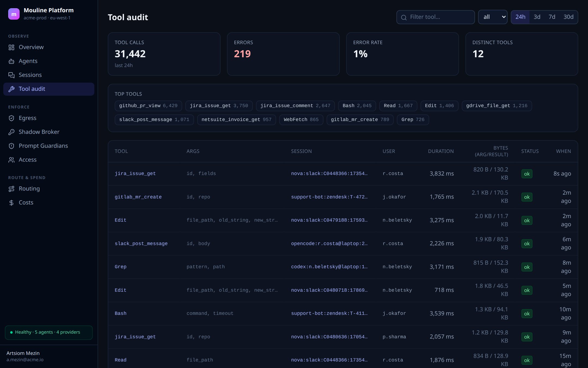588x368 pixels.
Task: Click the green Healthy status dot
Action: [11, 332]
